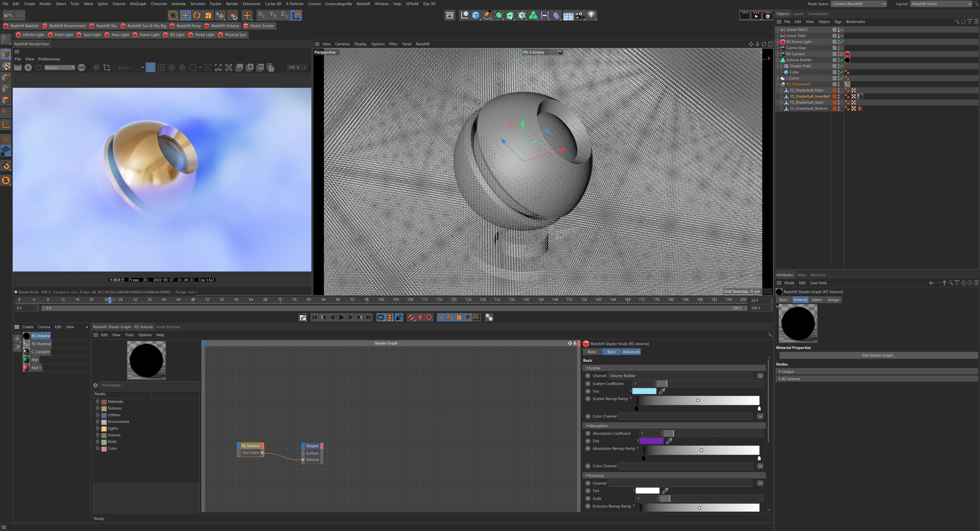The width and height of the screenshot is (980, 531).
Task: Expand the Textures node folder
Action: (x=98, y=408)
